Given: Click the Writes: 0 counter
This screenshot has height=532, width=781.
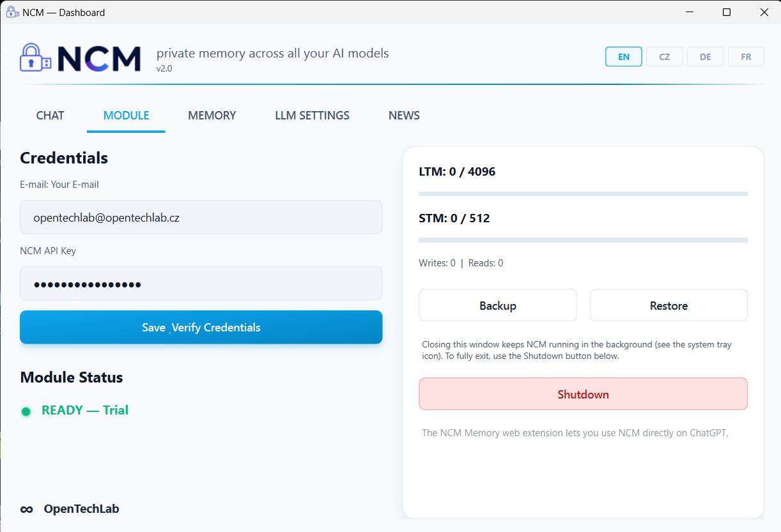Looking at the screenshot, I should coord(437,263).
